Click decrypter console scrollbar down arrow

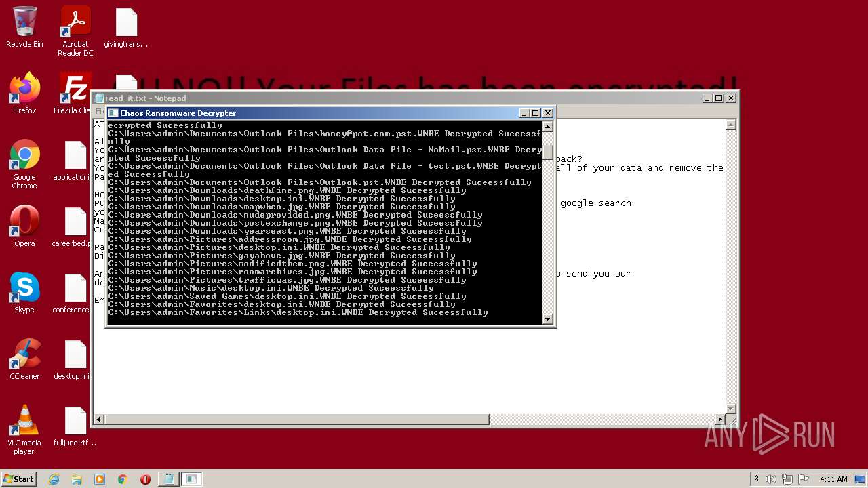pyautogui.click(x=548, y=319)
